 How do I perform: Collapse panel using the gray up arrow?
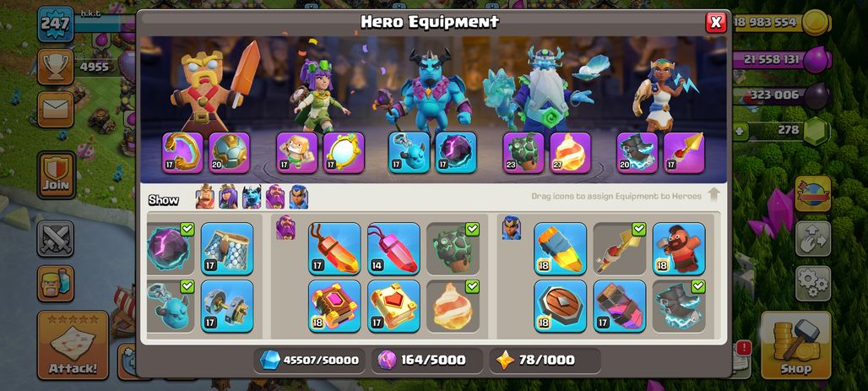713,195
